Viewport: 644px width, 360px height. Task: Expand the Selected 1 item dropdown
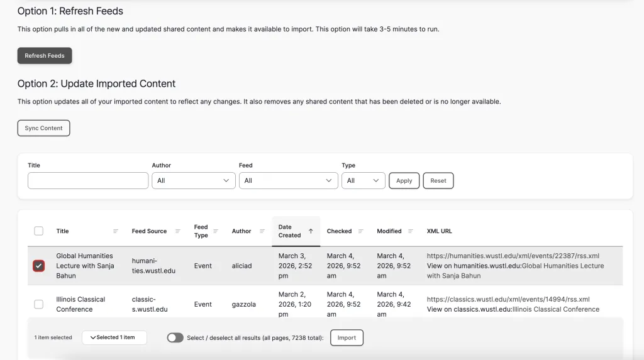[x=114, y=337]
